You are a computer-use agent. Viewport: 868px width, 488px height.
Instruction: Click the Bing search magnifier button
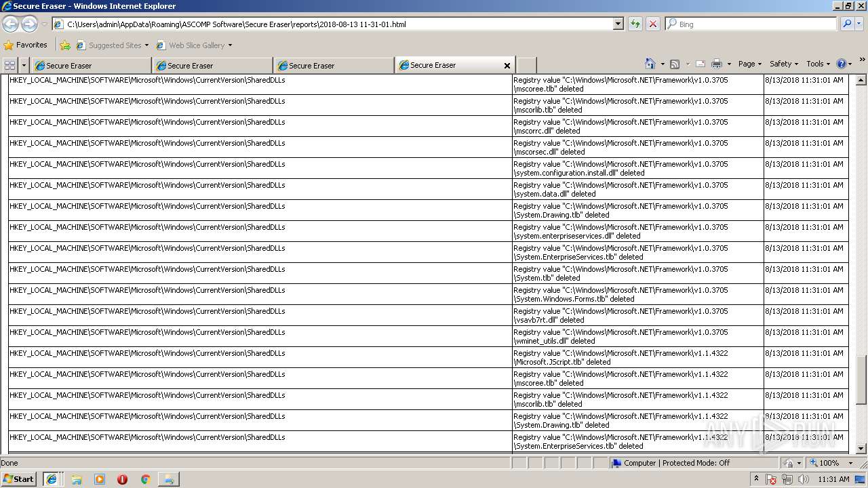[847, 24]
